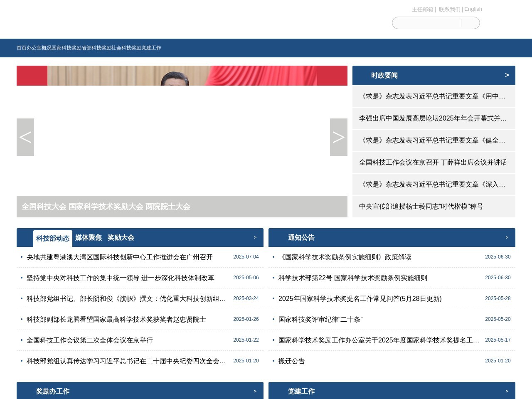
Task: Open the 联系我们 contact link
Action: 449,9
